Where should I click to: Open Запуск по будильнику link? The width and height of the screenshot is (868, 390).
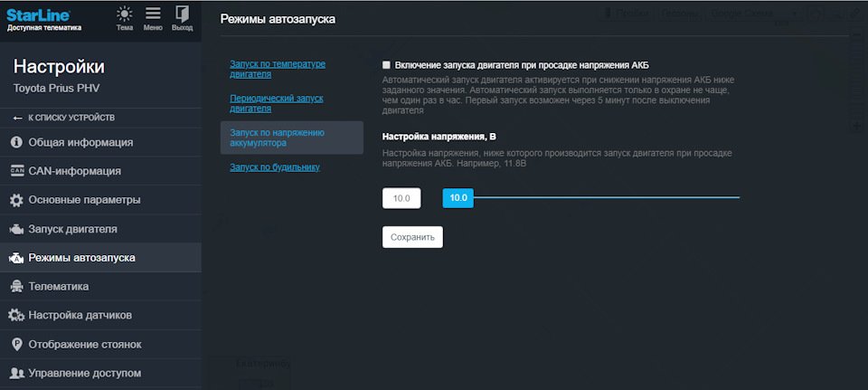tap(275, 166)
